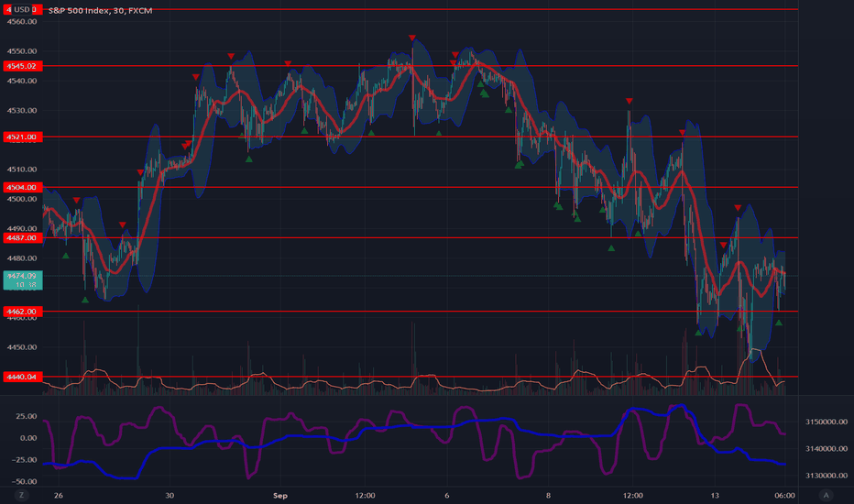Click the 4550.00 price axis value
The height and width of the screenshot is (504, 854).
coord(22,51)
